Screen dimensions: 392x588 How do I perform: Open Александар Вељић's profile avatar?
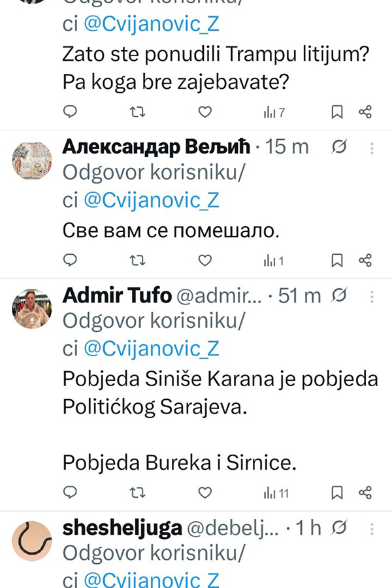(x=32, y=161)
